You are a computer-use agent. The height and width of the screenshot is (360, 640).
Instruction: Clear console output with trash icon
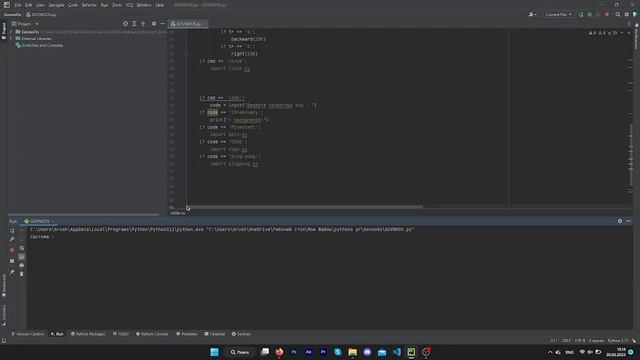22,274
